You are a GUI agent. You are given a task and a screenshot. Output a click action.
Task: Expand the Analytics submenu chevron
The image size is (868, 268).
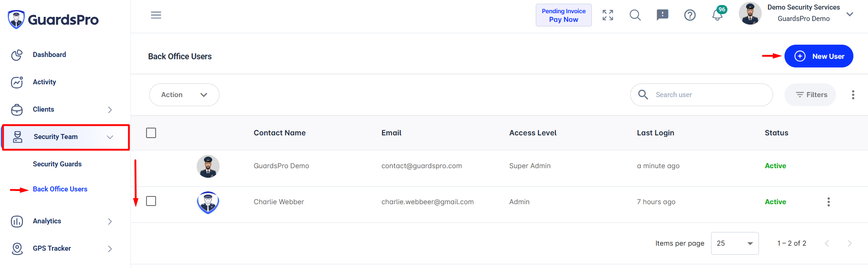[x=110, y=222]
